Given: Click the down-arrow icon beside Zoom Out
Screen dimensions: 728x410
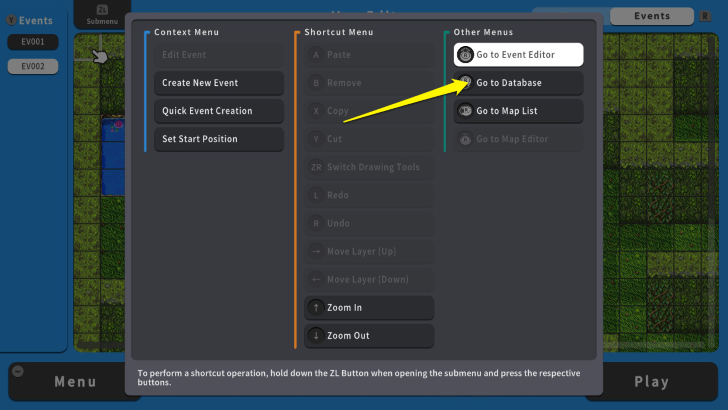Looking at the screenshot, I should [x=316, y=336].
